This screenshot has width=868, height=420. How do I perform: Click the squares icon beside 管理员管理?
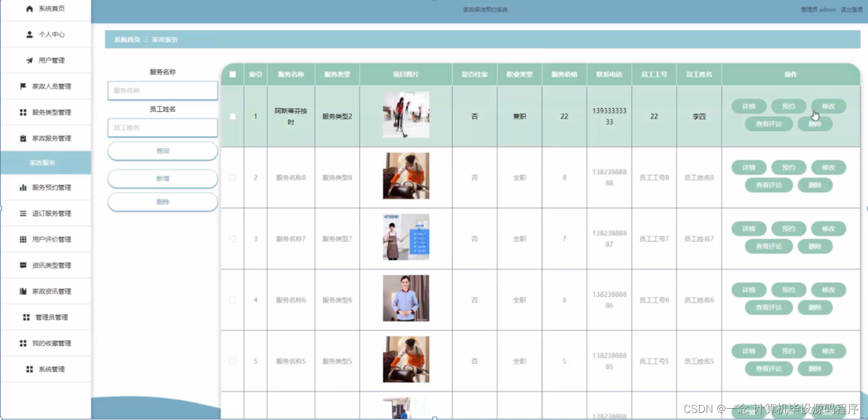click(x=26, y=317)
